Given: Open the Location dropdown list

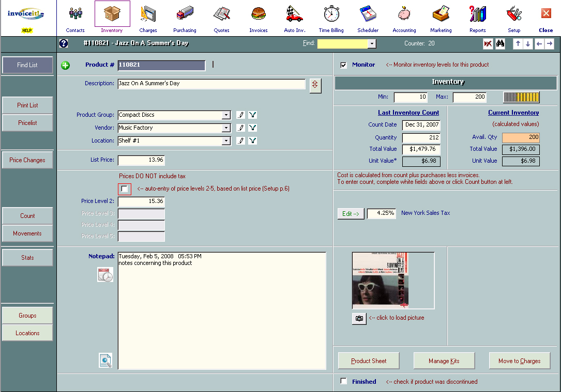Looking at the screenshot, I should 226,141.
